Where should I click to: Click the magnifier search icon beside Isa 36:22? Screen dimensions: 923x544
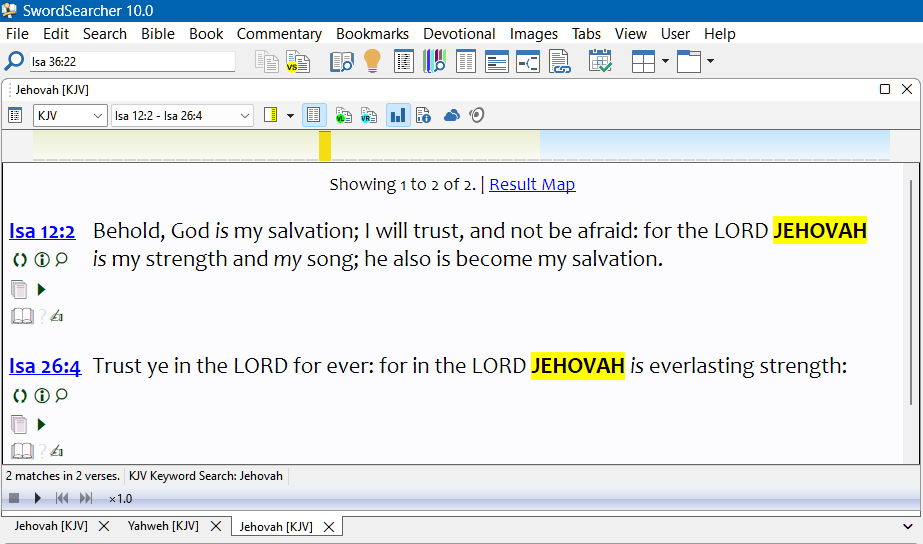click(14, 61)
